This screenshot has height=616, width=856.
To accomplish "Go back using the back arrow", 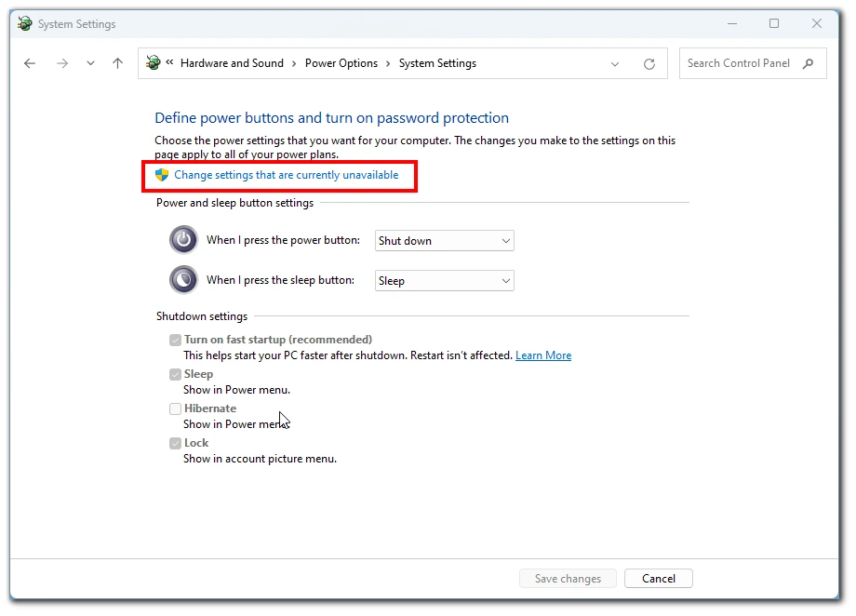I will click(30, 63).
